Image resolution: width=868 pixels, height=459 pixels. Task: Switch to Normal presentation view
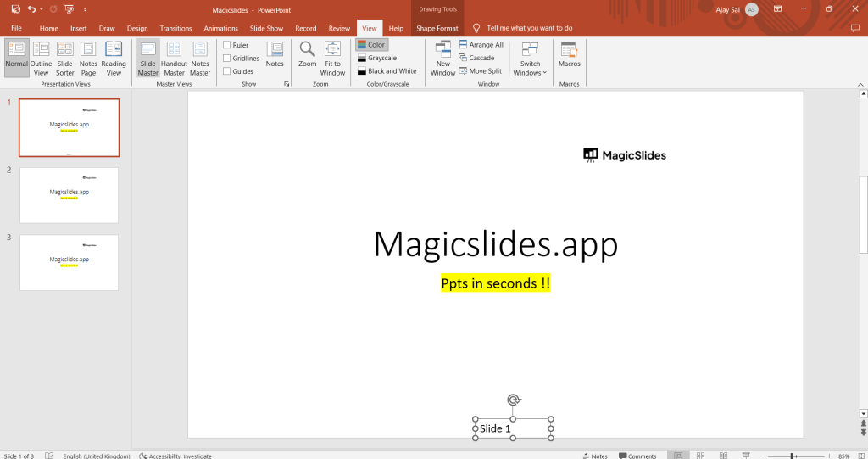(x=17, y=58)
